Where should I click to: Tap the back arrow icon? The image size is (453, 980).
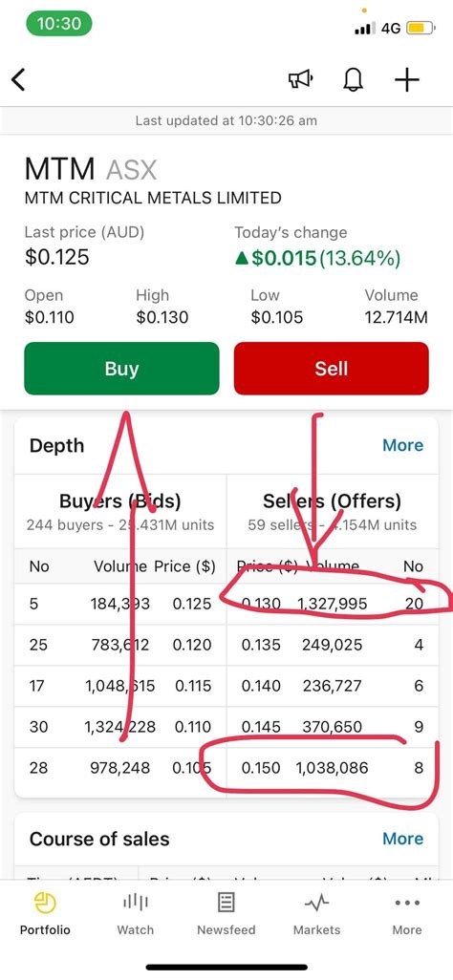(x=19, y=80)
